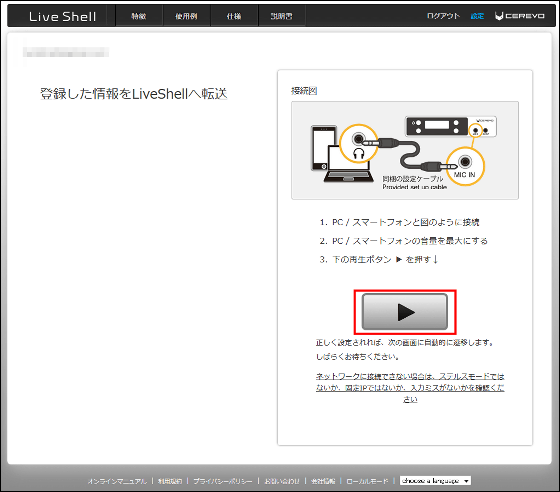Image resolution: width=560 pixels, height=492 pixels.
Task: Click the cable connection diagram image
Action: (405, 150)
